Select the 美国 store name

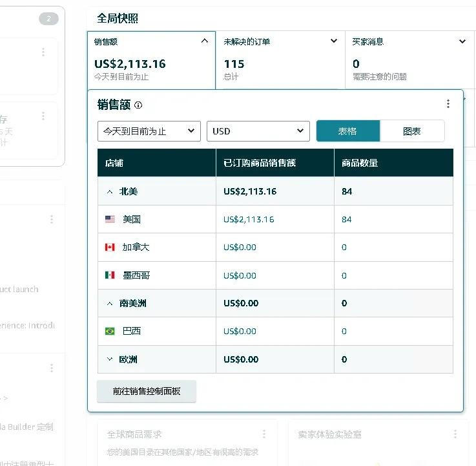click(132, 219)
